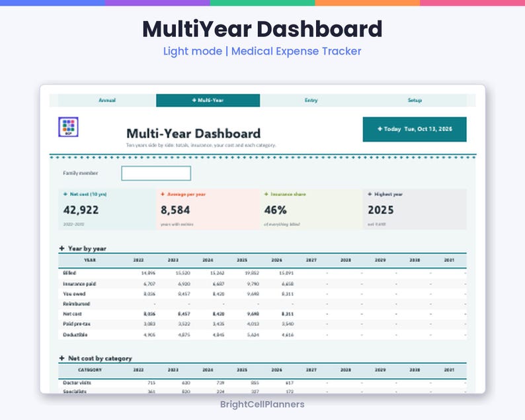Click the Family member input box
Viewport: 525px width, 420px height.
pyautogui.click(x=156, y=173)
